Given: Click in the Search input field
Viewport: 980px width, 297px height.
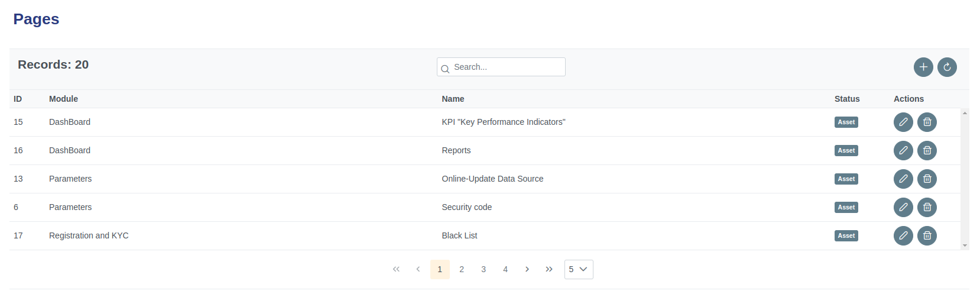Looking at the screenshot, I should tap(507, 67).
